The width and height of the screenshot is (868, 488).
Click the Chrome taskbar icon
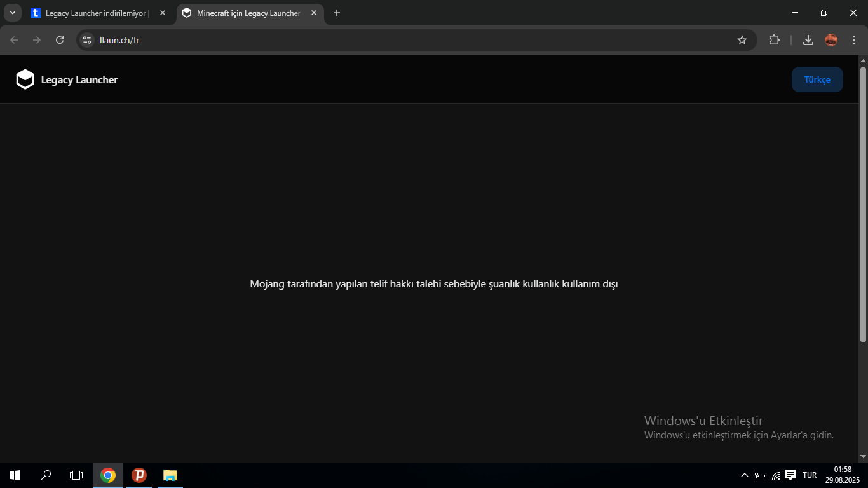108,475
